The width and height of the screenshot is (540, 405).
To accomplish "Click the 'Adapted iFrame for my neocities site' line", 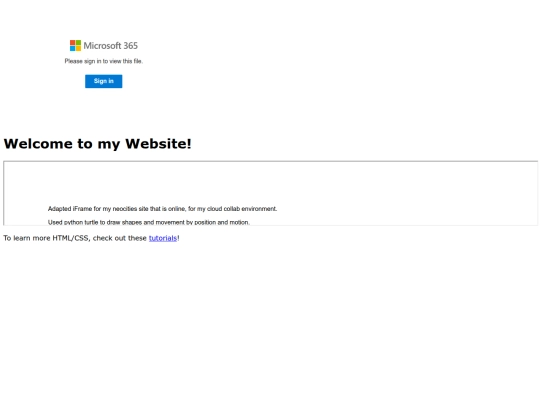I will point(163,209).
